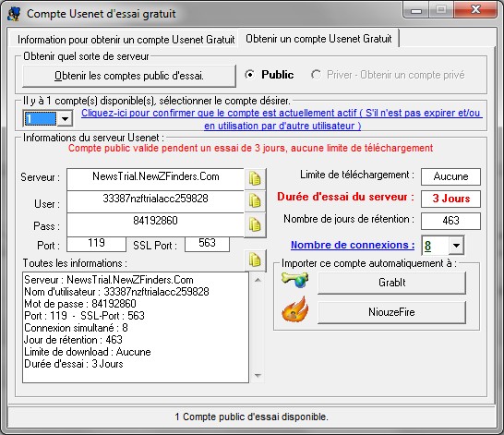The image size is (504, 435).
Task: Copy the User field value
Action: tap(255, 201)
